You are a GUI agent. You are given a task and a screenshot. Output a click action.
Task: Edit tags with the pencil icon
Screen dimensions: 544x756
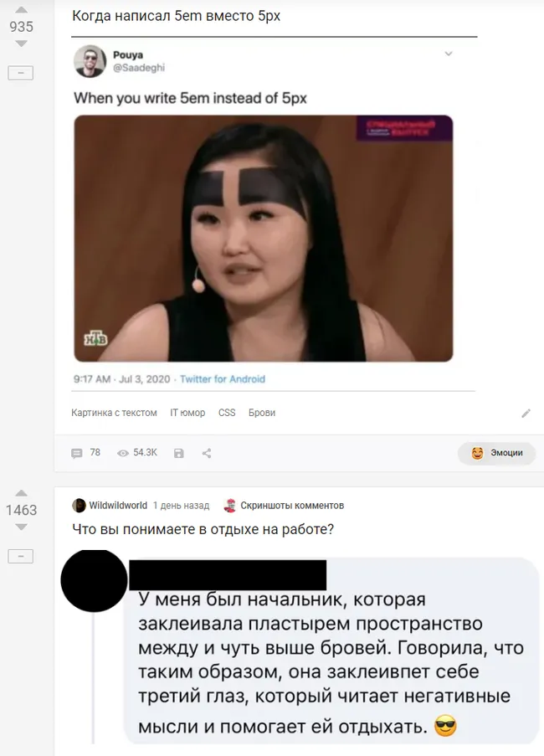coord(526,414)
